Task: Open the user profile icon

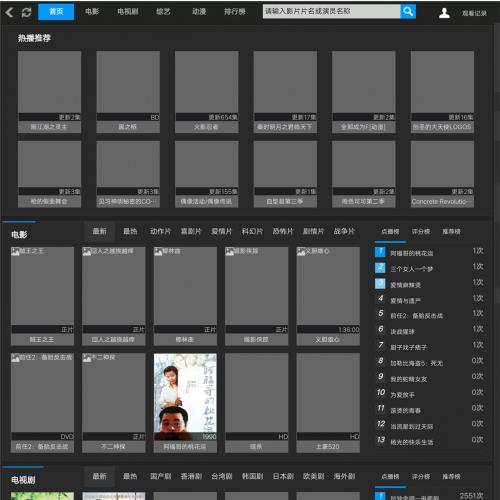Action: (x=444, y=13)
